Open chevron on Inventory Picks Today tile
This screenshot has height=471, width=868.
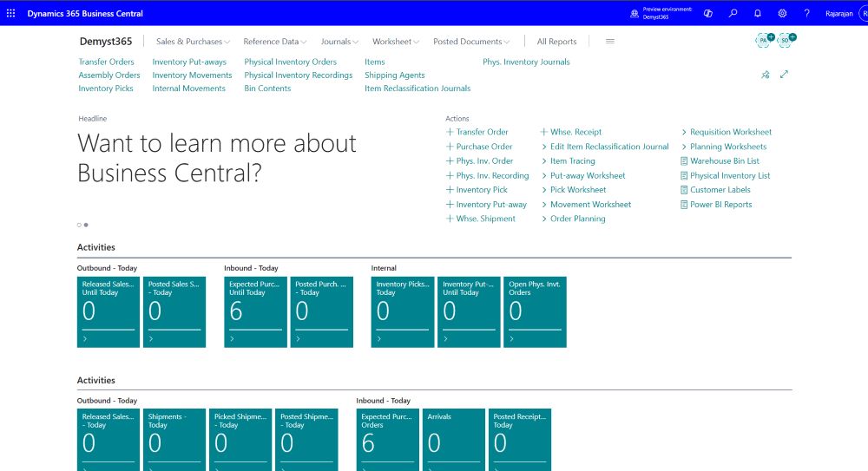(379, 339)
